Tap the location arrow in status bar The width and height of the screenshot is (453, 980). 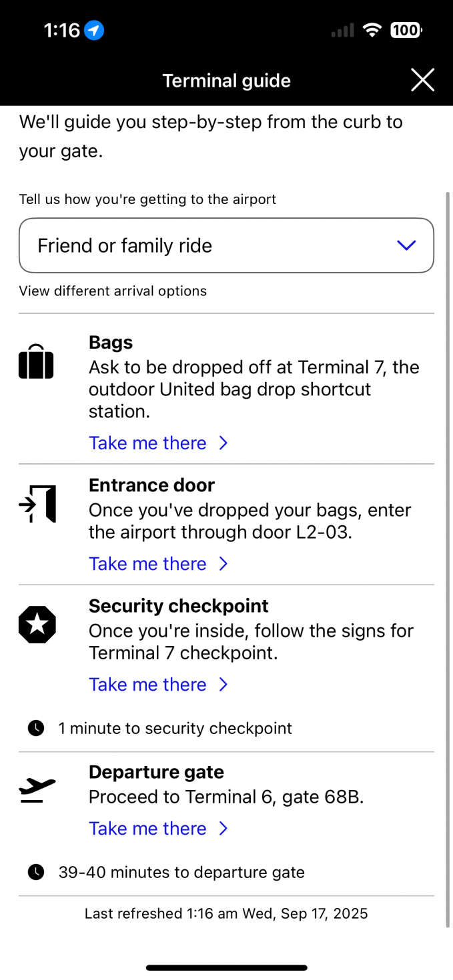(x=94, y=30)
